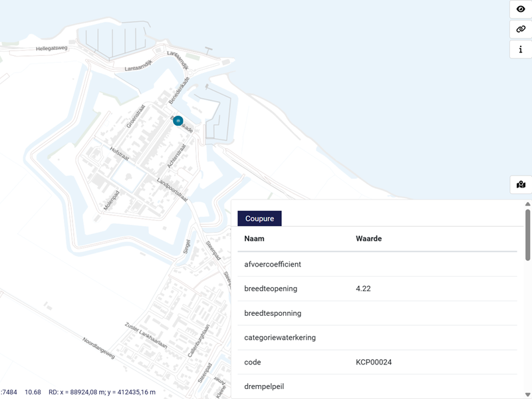This screenshot has height=399, width=532.
Task: Click the scroll down arrow in attribute panel
Action: point(527,394)
